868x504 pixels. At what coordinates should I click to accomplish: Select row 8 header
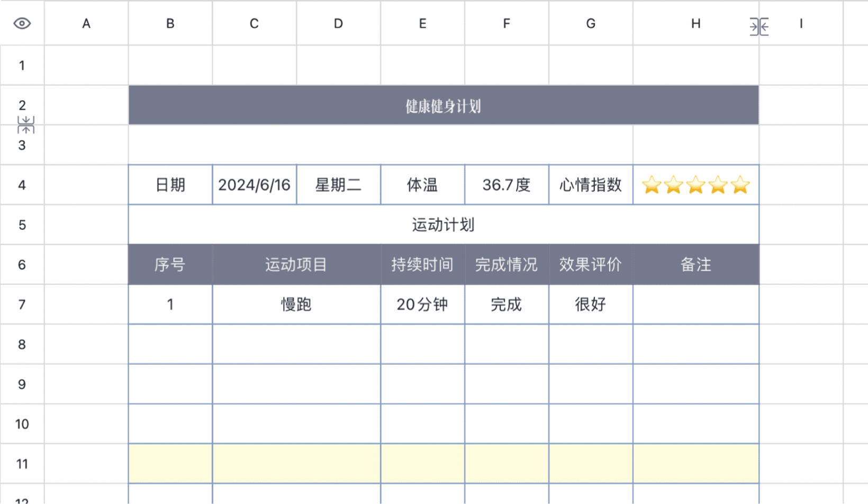[22, 344]
